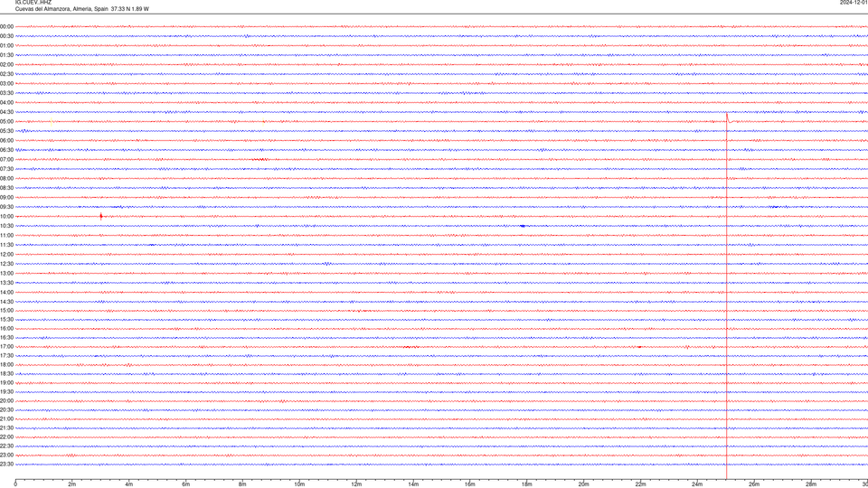Click the 01:00 time label
Viewport: 868px width, 488px height.
[6, 45]
